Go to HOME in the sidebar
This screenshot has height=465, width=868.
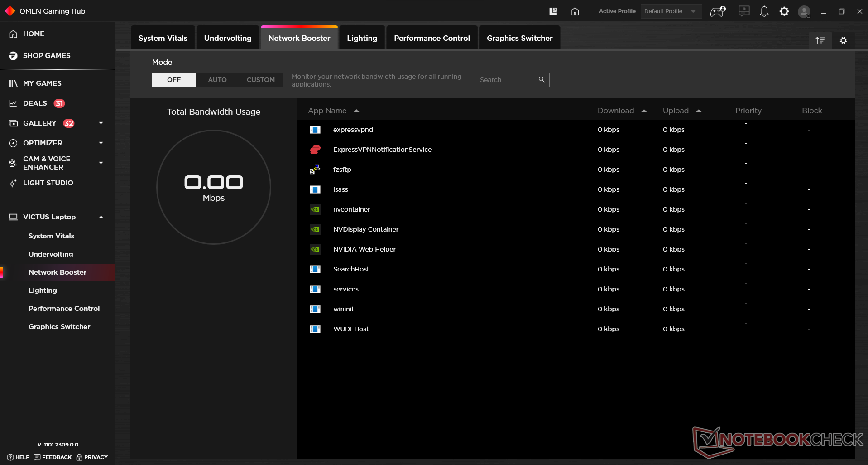click(34, 34)
